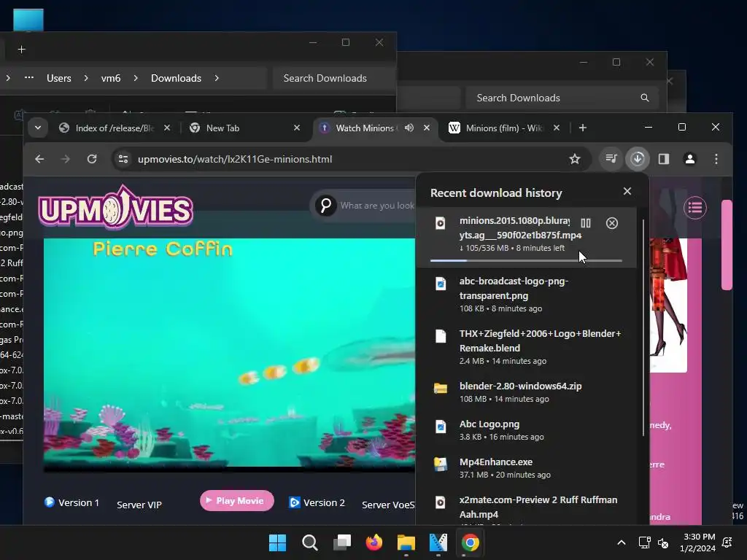Screen dimensions: 747x560
Task: Click the download history panel scrollbar
Action: pyautogui.click(x=643, y=327)
